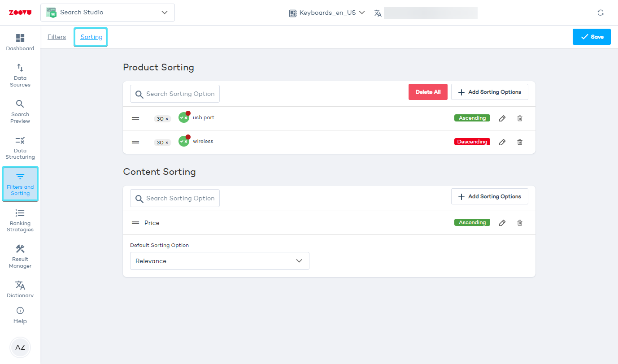Toggle Descending badge on wireless row
The height and width of the screenshot is (364, 618).
(472, 142)
